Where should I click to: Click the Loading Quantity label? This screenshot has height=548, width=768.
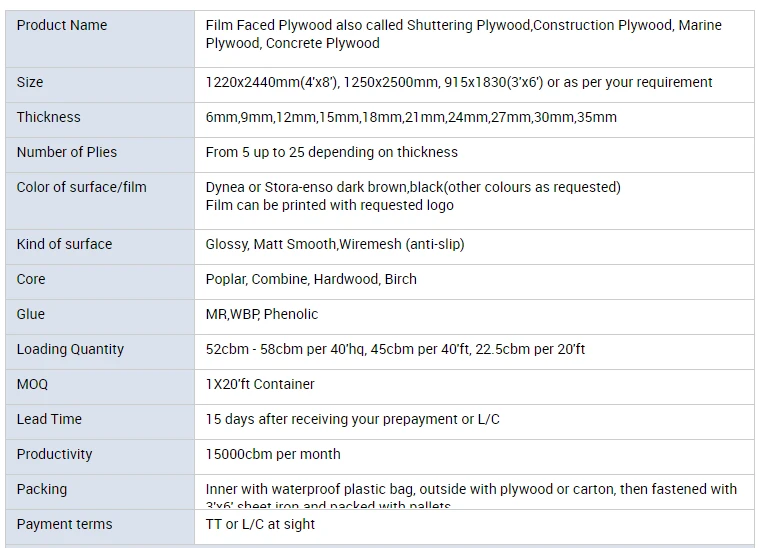pyautogui.click(x=70, y=349)
